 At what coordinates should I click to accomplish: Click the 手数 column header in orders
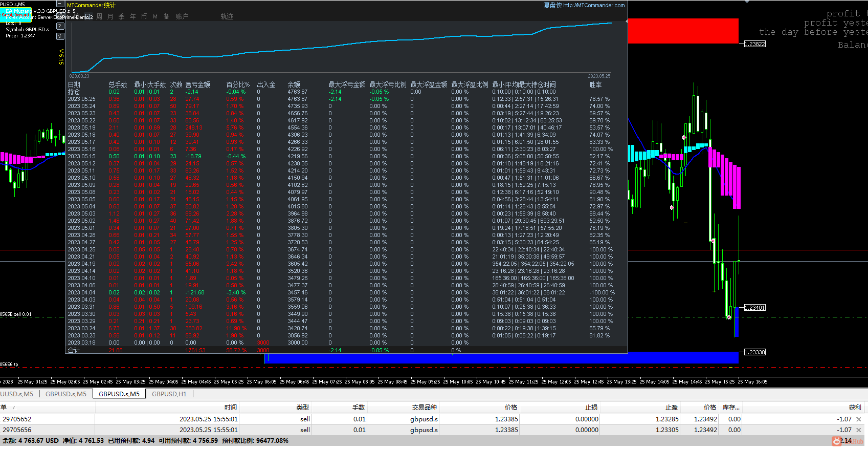pos(359,408)
